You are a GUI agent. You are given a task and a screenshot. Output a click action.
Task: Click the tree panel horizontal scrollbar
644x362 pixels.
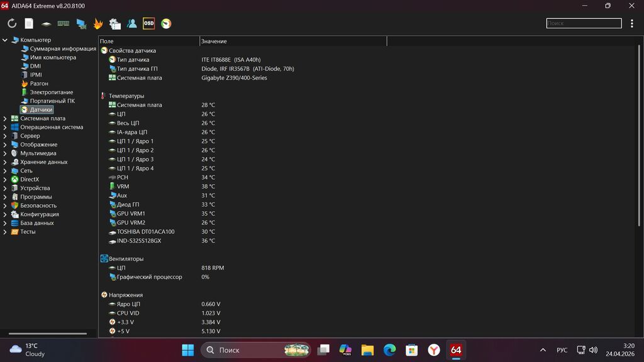[48, 334]
